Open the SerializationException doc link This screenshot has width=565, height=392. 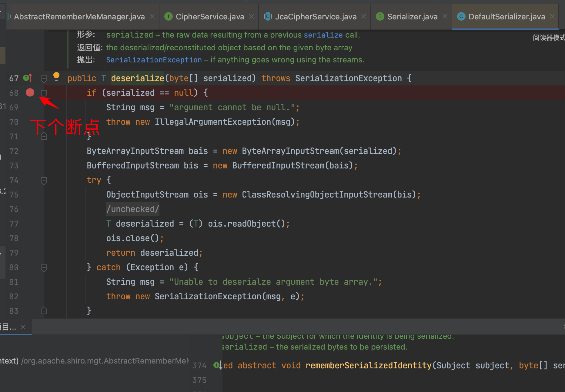(x=154, y=60)
